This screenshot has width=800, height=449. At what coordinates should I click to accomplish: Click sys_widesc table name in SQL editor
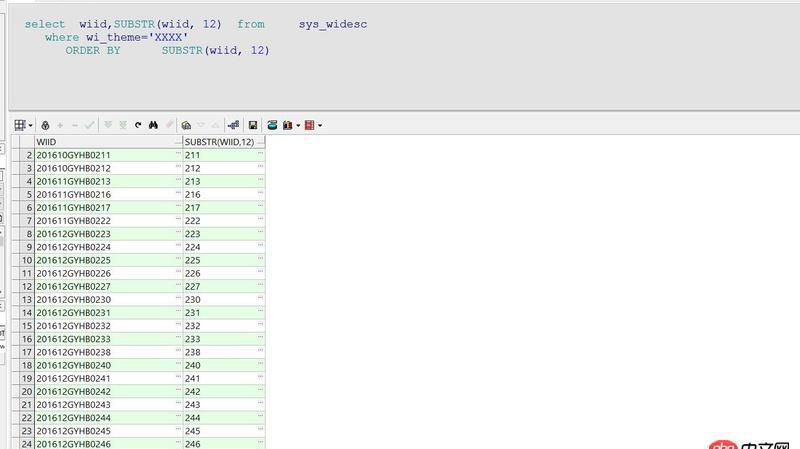coord(333,24)
